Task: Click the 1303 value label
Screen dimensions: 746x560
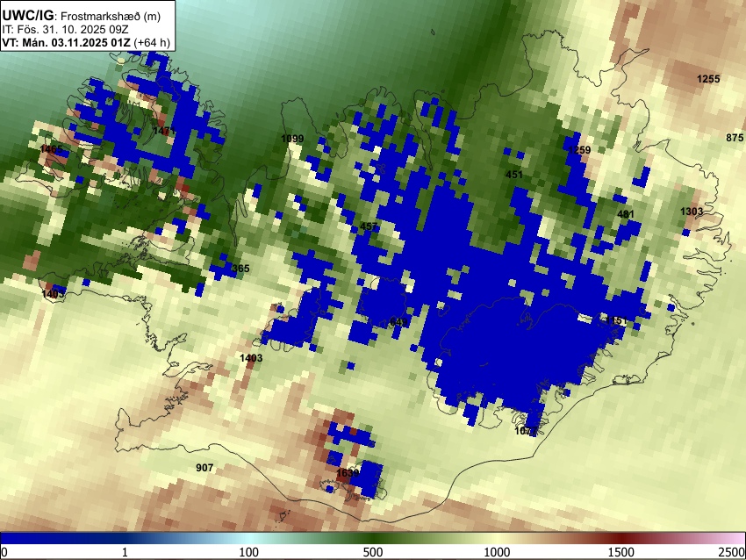Action: (692, 212)
